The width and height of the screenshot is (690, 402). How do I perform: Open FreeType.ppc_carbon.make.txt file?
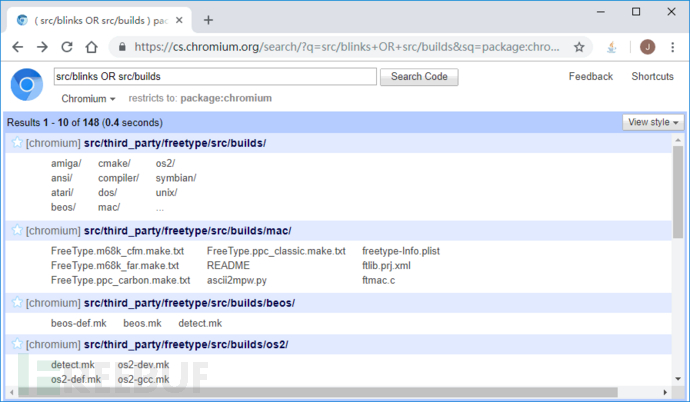pos(121,280)
